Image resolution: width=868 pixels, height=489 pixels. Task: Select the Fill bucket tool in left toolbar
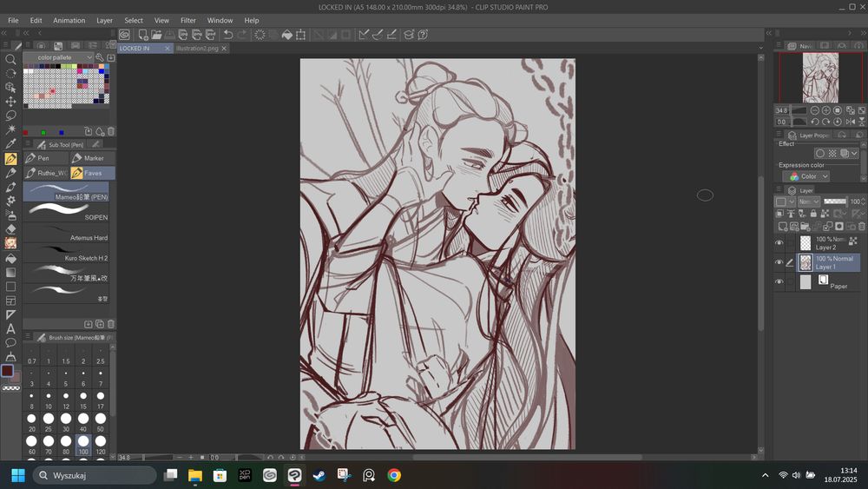[10, 258]
